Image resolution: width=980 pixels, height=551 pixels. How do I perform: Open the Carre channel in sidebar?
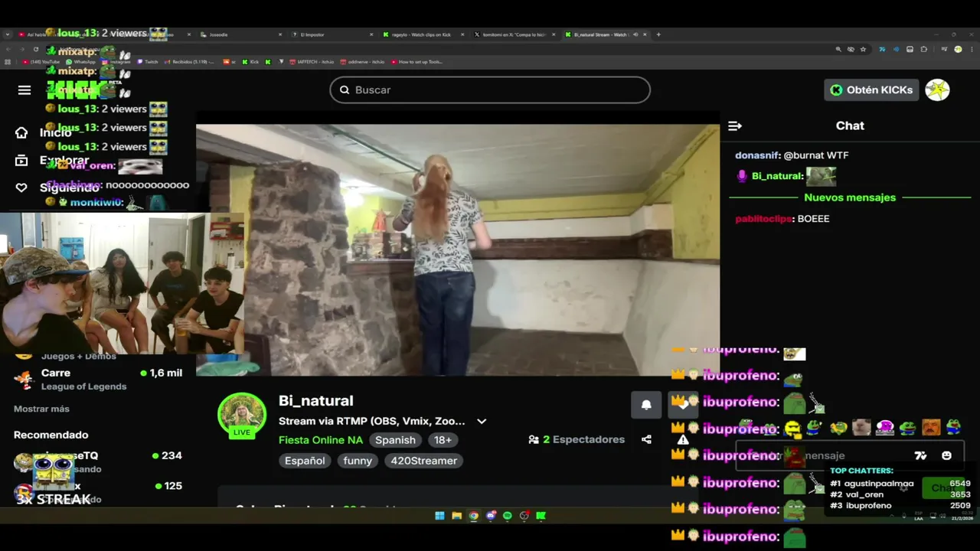point(98,379)
